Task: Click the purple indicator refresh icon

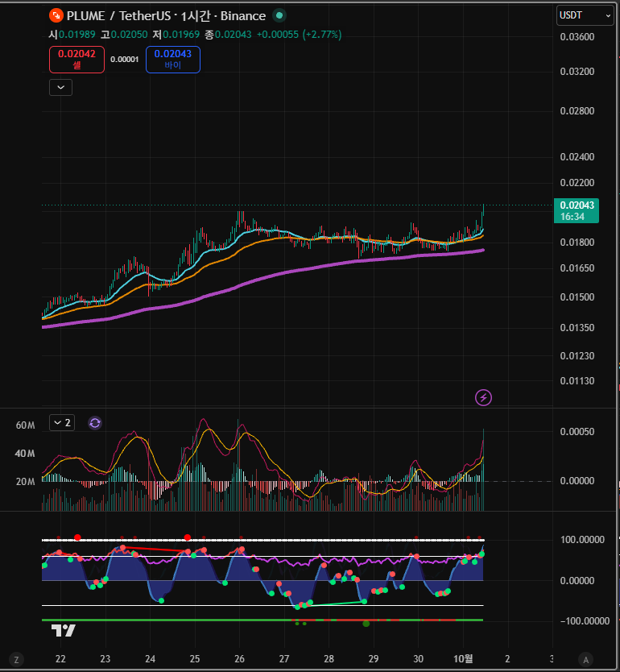Action: click(x=95, y=423)
